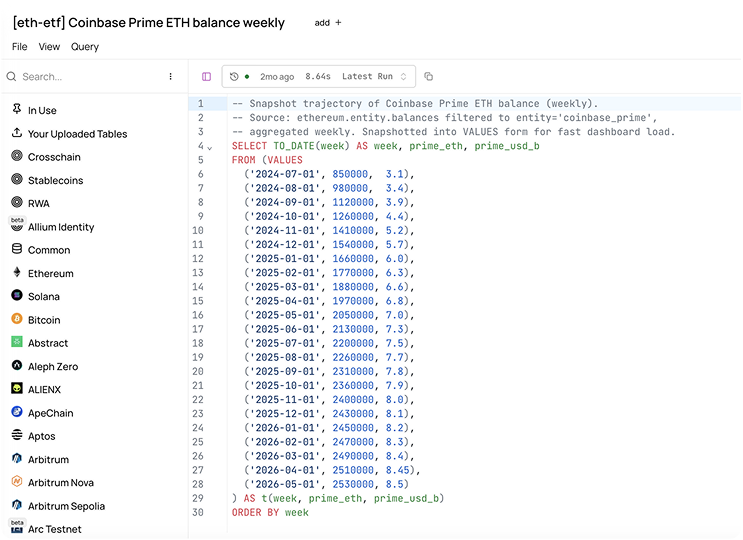Click the Arc Testnet logo icon
Screen dimensions: 743x540
point(17,528)
